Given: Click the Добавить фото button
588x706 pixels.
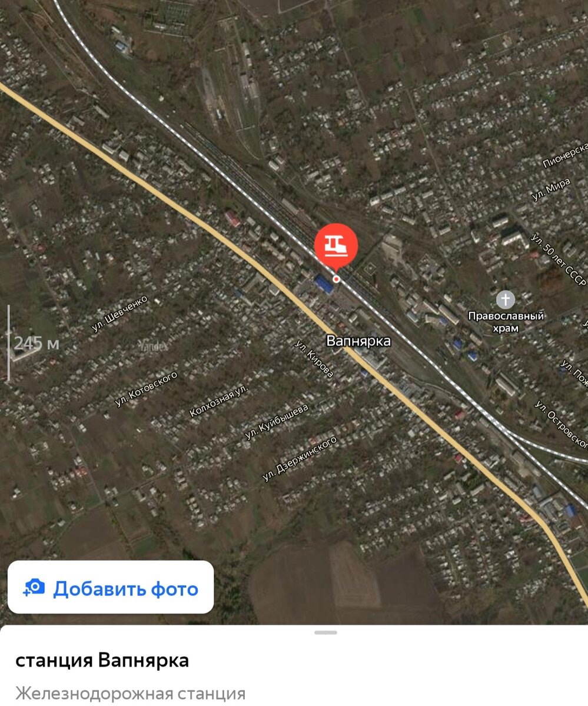Looking at the screenshot, I should point(111,587).
